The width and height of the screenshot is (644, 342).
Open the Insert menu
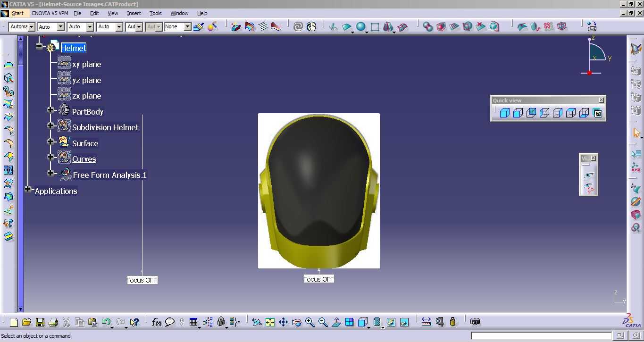click(134, 13)
